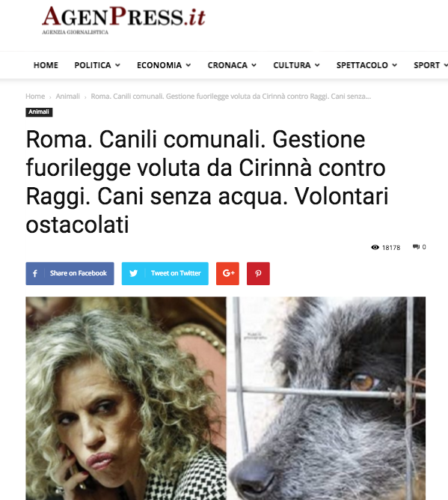
Task: Follow the Home breadcrumb link
Action: [x=35, y=97]
